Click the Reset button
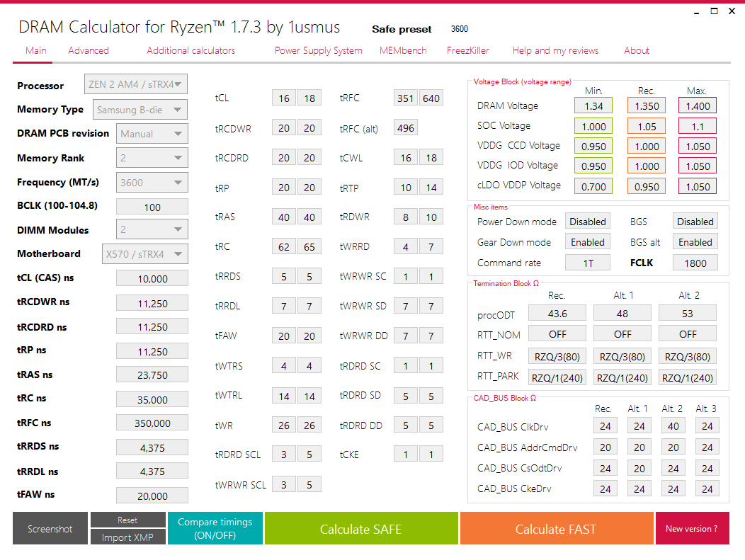Screen dimensions: 745x560 (127, 520)
